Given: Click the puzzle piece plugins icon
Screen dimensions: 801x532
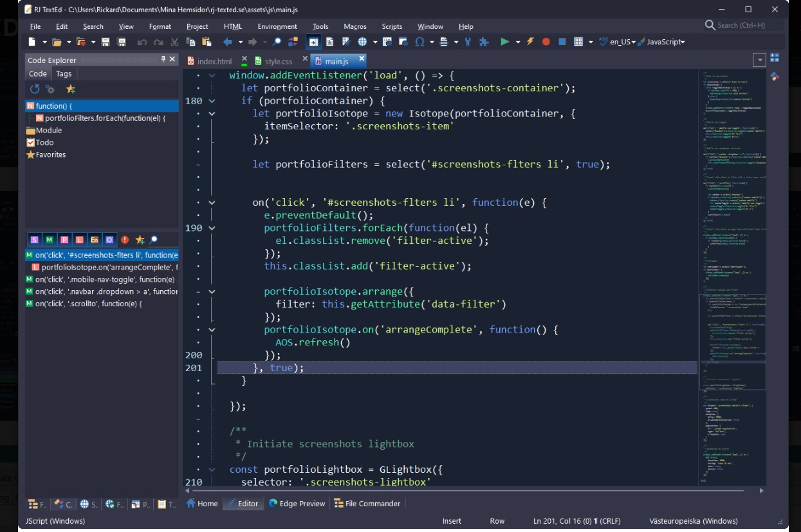Looking at the screenshot, I should tap(484, 42).
